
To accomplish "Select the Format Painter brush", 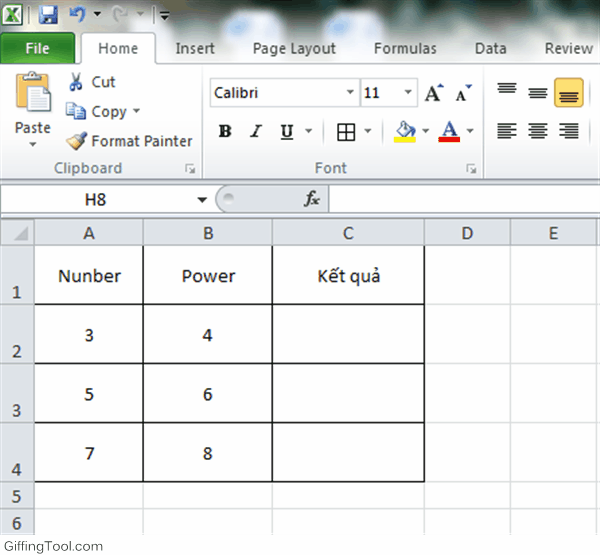I will [77, 141].
